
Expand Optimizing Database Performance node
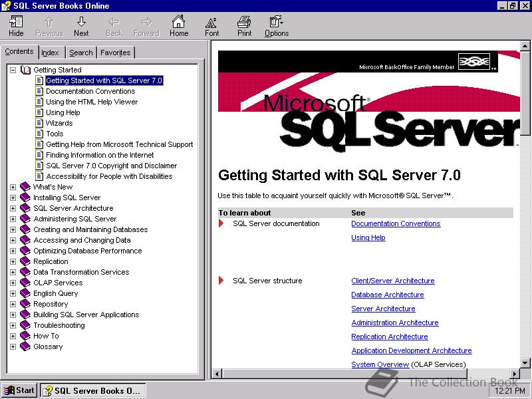point(13,251)
